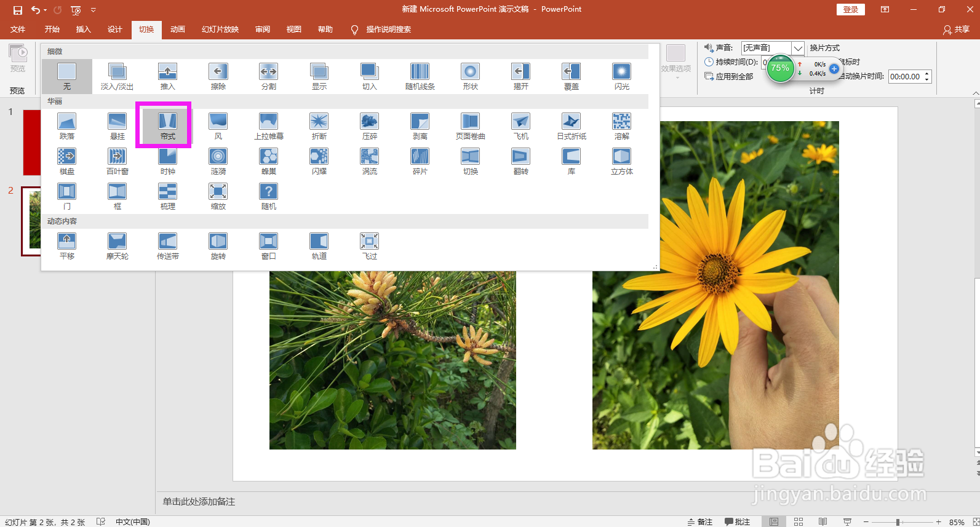980x527 pixels.
Task: Undo the last action
Action: tap(36, 10)
